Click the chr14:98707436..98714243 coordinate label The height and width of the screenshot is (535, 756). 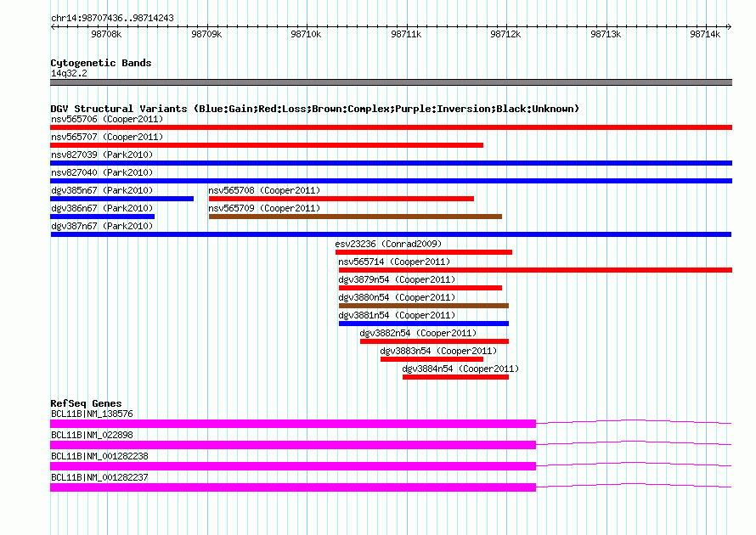point(112,18)
